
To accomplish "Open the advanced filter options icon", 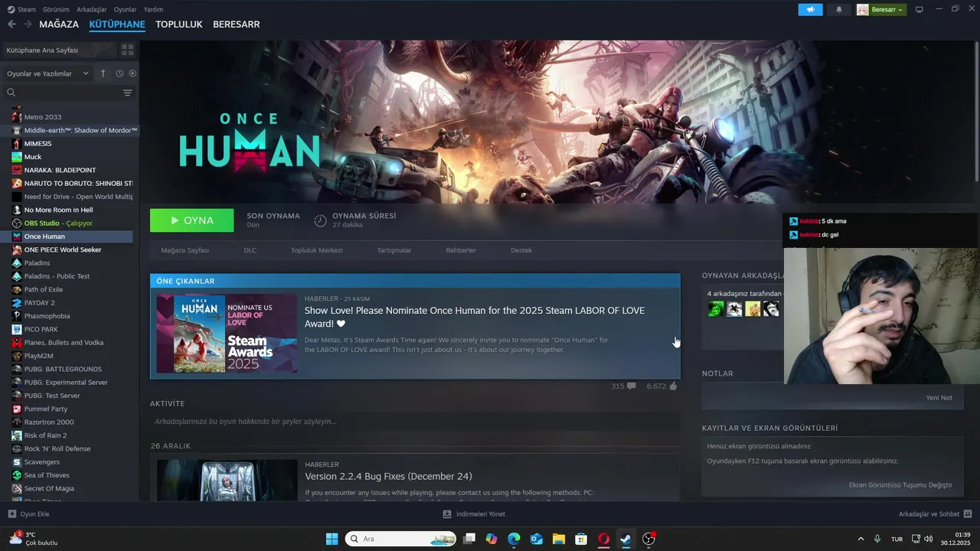I will [127, 93].
